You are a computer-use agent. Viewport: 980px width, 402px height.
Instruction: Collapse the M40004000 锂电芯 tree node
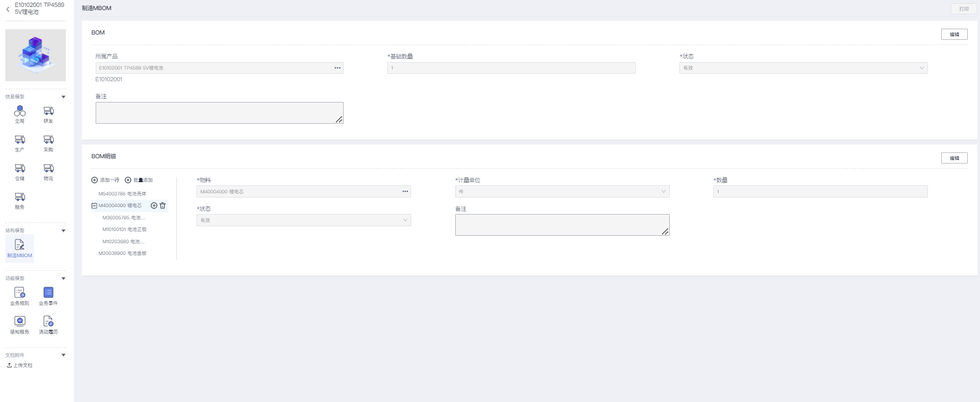[94, 206]
